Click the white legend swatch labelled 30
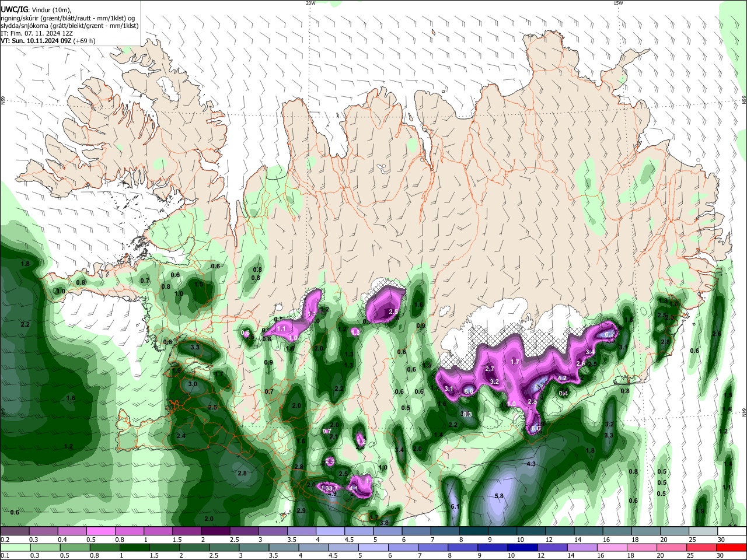Viewport: 747px width, 560px height. pos(732,531)
